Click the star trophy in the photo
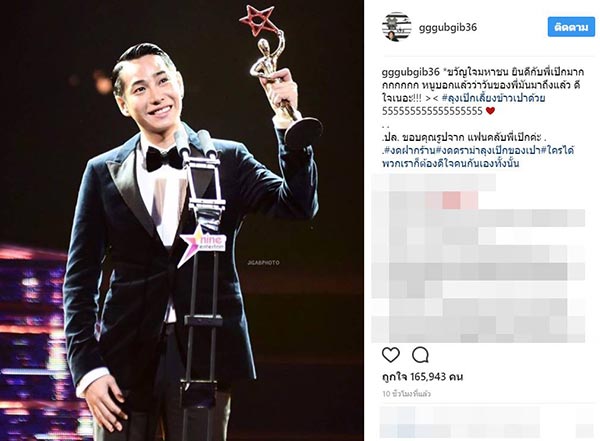 click(x=280, y=77)
